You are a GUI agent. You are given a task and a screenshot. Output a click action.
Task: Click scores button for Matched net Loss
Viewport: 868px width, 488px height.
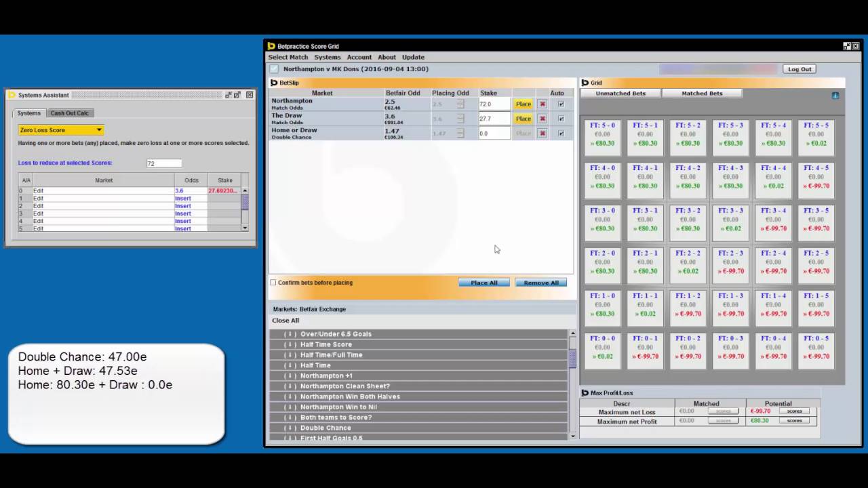[724, 411]
